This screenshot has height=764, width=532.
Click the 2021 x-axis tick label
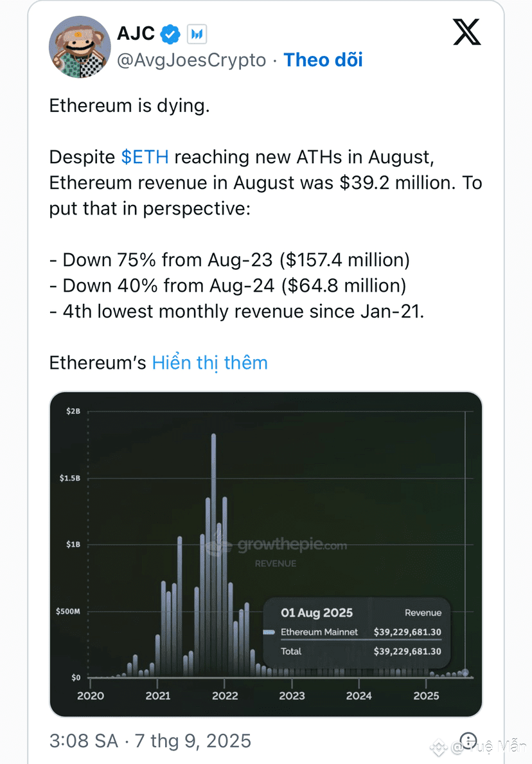pos(158,696)
